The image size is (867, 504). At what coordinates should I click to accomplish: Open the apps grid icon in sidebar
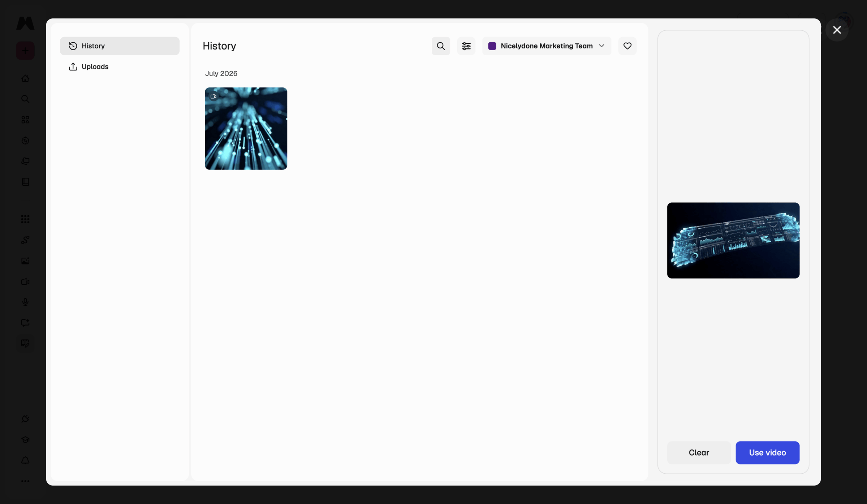[x=25, y=219]
